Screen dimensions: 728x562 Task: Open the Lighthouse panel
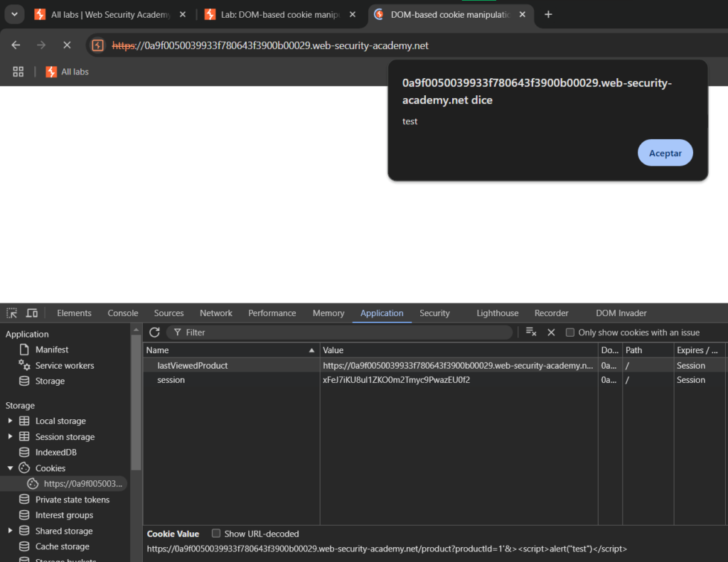click(x=498, y=313)
